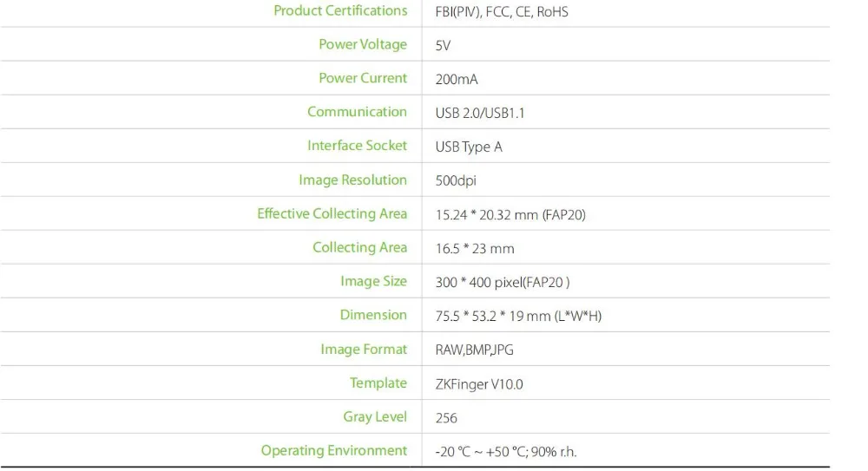
Task: Click the 16.5 * 23 mm value
Action: (475, 249)
